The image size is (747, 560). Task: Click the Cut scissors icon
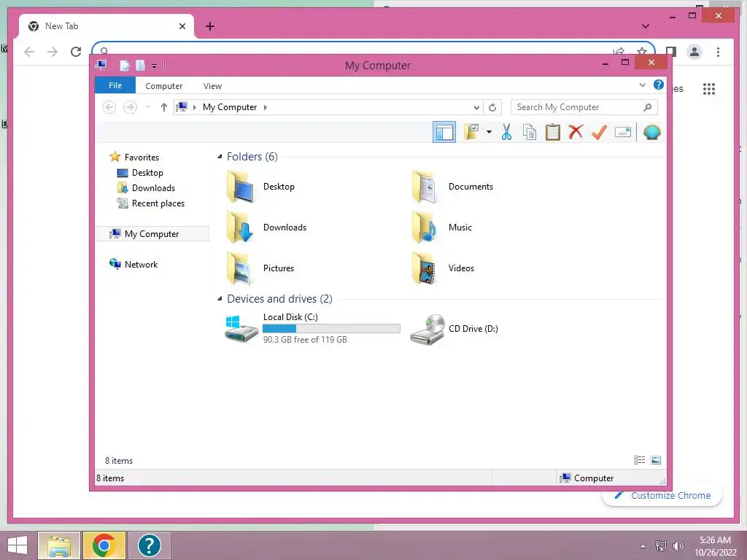[x=506, y=132]
